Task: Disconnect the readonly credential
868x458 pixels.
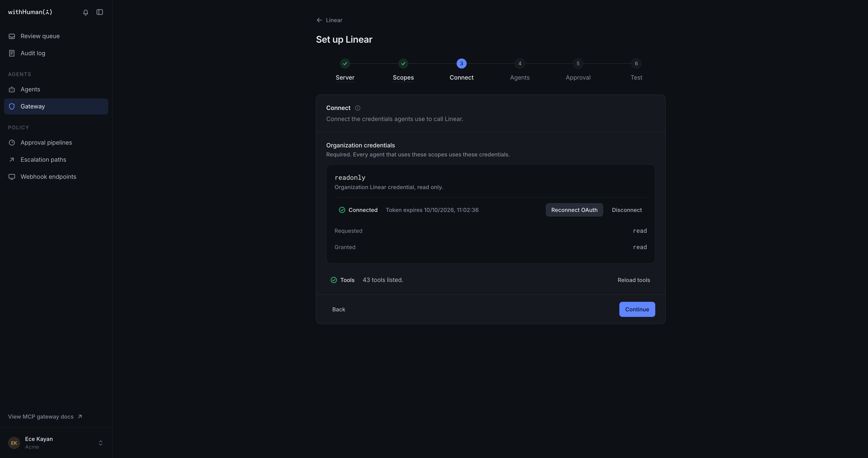Action: [627, 210]
